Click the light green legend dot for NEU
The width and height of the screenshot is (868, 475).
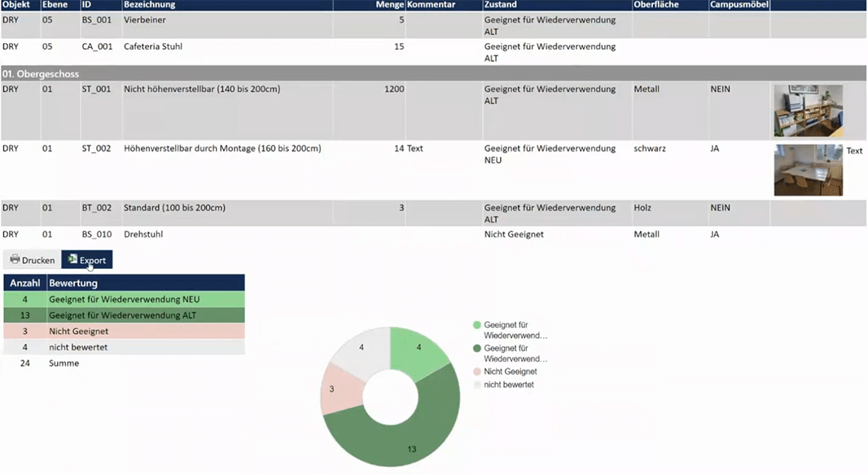click(477, 325)
